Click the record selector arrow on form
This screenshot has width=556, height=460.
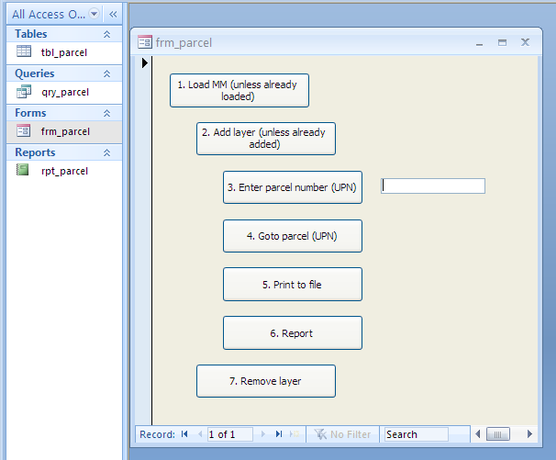[144, 63]
